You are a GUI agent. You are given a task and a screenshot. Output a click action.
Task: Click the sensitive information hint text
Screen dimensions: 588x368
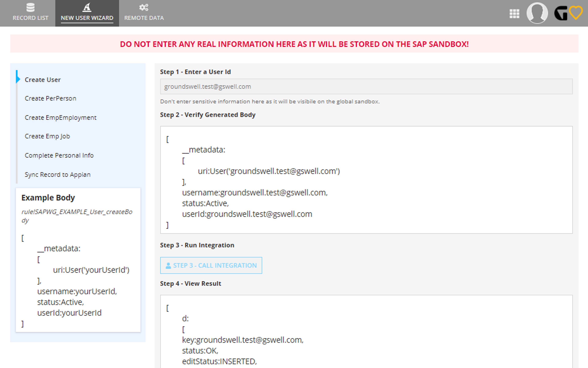point(270,102)
